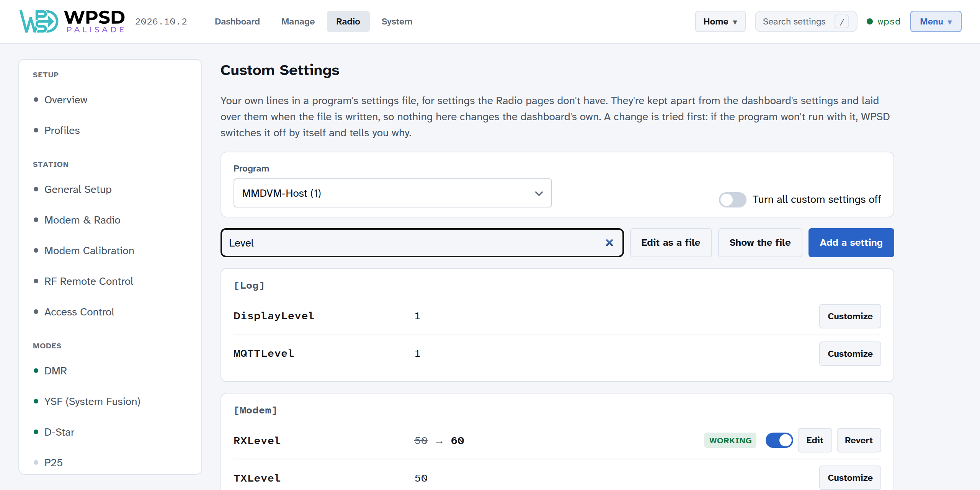Click Add a setting button
Viewport: 980px width, 490px height.
coord(851,243)
